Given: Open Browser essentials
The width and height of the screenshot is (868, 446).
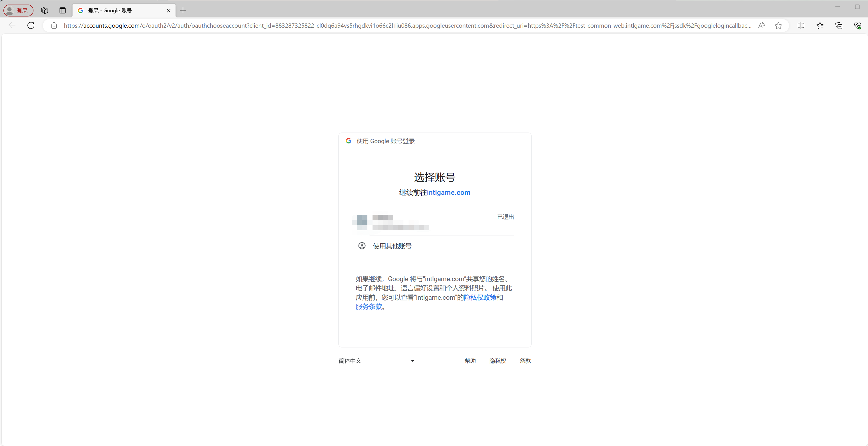Looking at the screenshot, I should [x=857, y=25].
